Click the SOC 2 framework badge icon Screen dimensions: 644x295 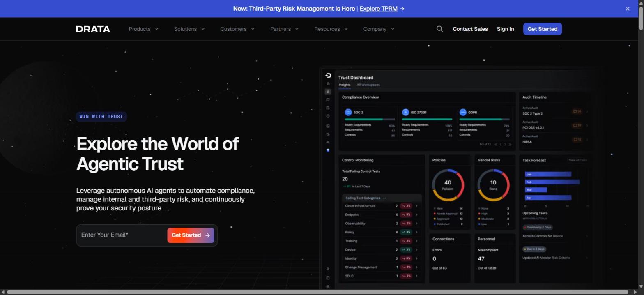click(x=348, y=112)
